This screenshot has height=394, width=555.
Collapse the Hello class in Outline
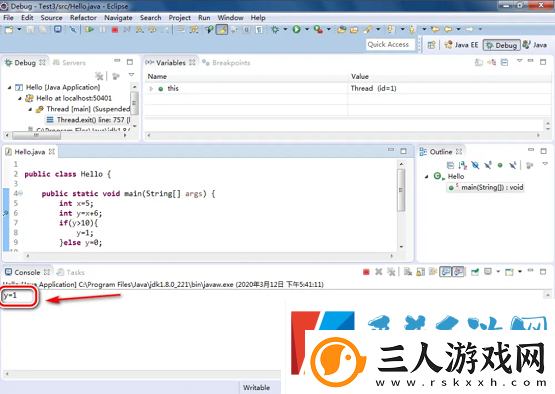(427, 176)
